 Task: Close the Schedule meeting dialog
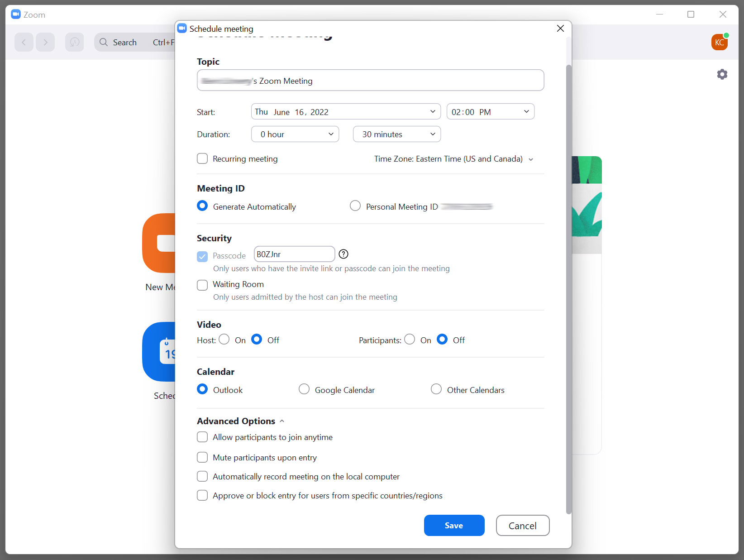point(560,28)
